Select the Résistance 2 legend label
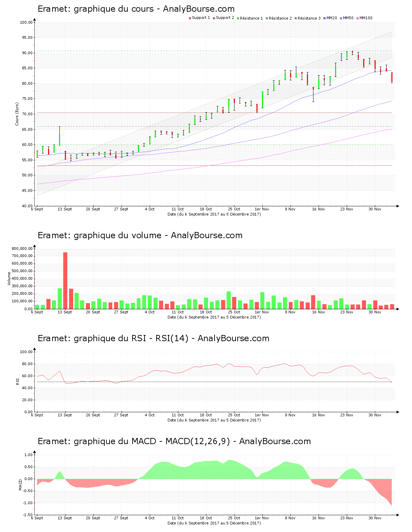The height and width of the screenshot is (532, 412). (x=280, y=18)
